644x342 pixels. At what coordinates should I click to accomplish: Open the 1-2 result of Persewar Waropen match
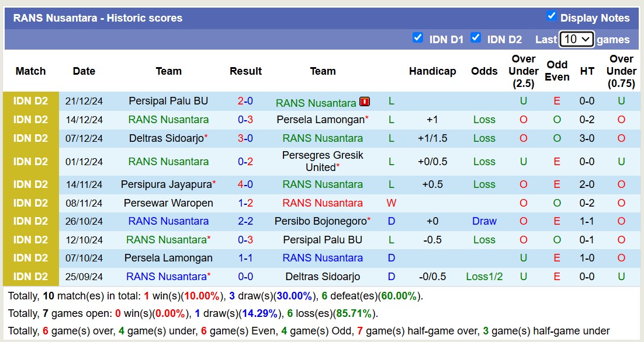click(x=245, y=203)
